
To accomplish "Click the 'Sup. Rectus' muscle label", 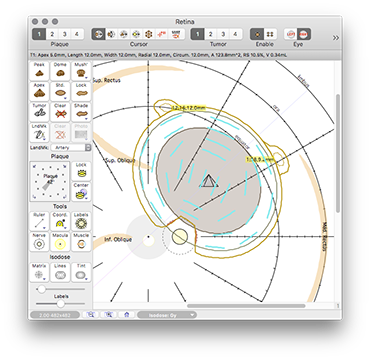I will tap(107, 80).
